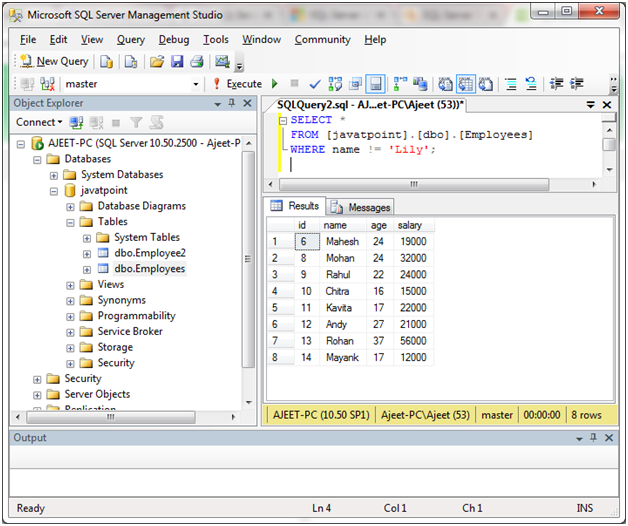Open the Tools menu
The height and width of the screenshot is (526, 628).
216,40
